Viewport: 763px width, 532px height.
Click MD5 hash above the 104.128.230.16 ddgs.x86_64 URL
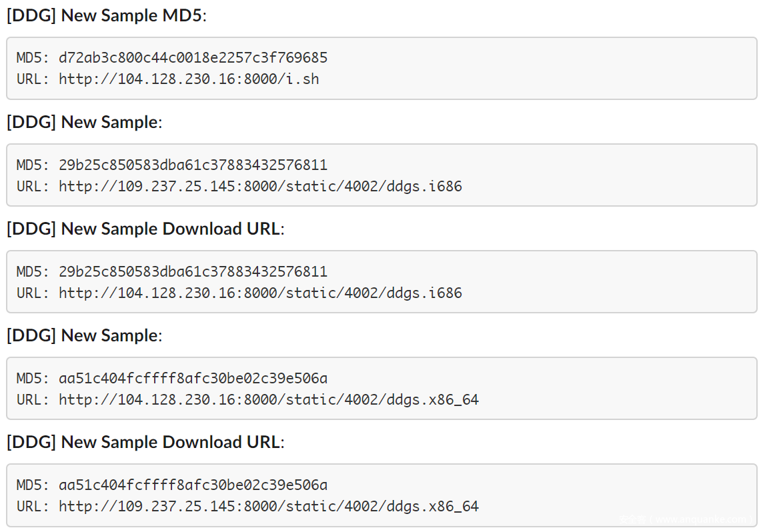193,378
